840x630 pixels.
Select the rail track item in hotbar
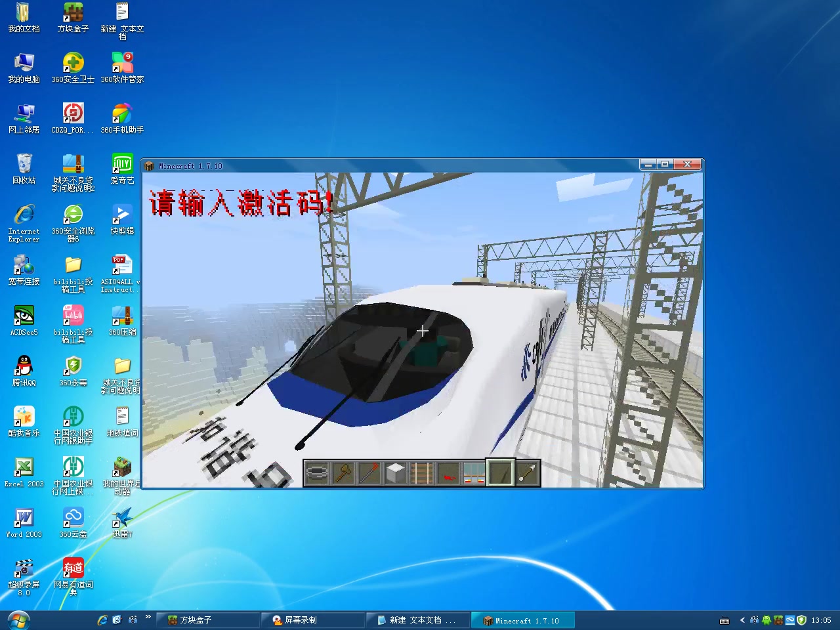pos(421,473)
